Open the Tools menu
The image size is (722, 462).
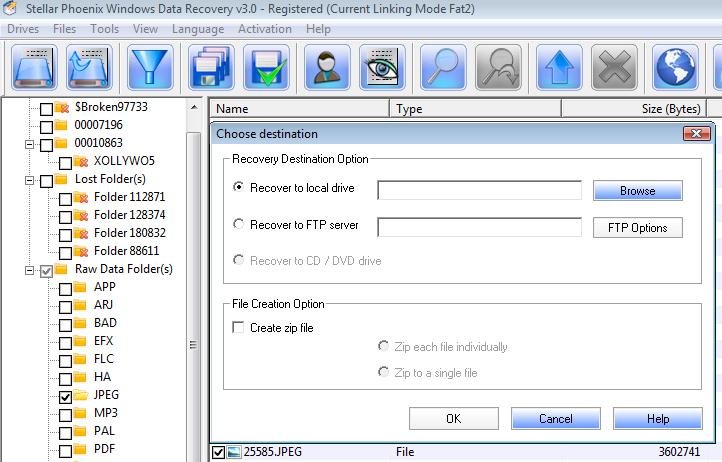click(105, 29)
